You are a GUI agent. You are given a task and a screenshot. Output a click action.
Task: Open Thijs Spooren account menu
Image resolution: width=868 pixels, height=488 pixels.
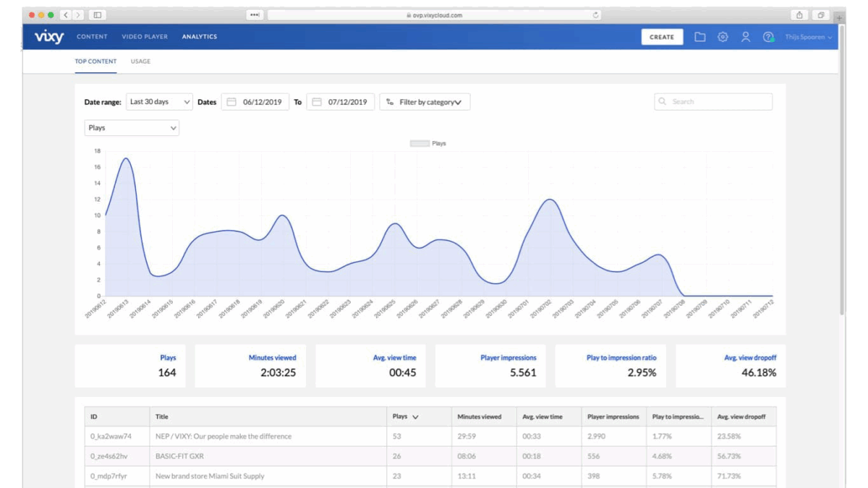pyautogui.click(x=809, y=37)
